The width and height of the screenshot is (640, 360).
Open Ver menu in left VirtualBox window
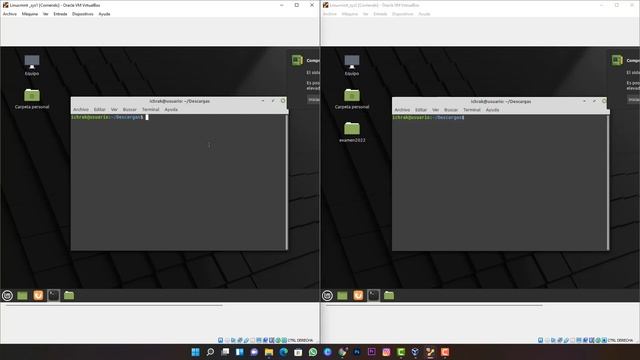[x=46, y=14]
